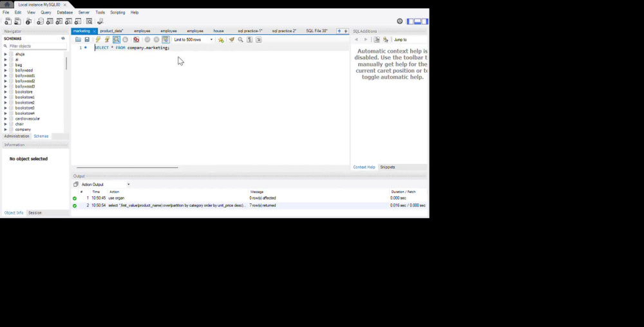Open the schema inspector from main toolbar

pyautogui.click(x=29, y=21)
